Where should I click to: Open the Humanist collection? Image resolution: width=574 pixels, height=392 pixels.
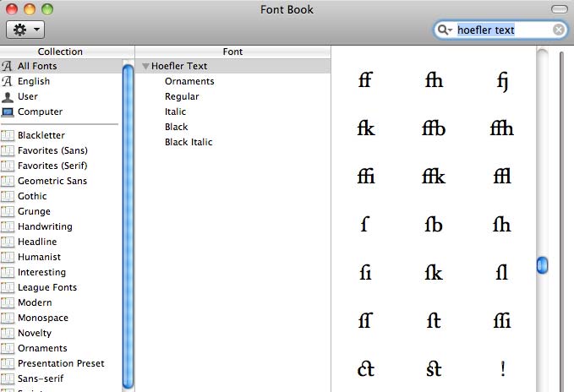pos(61,257)
